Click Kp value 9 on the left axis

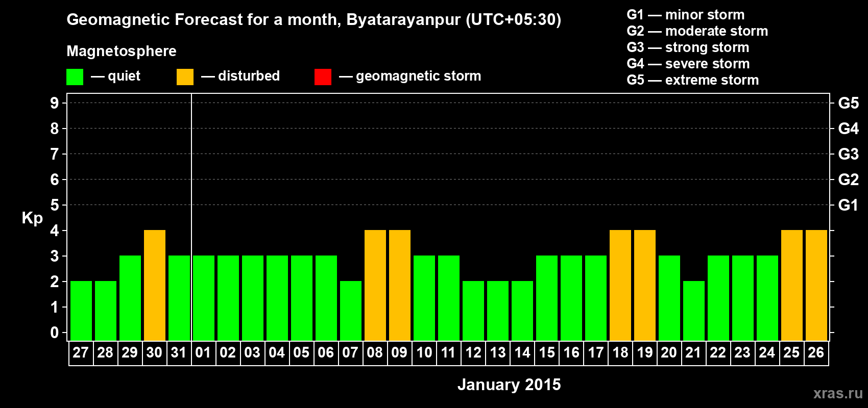click(x=55, y=103)
